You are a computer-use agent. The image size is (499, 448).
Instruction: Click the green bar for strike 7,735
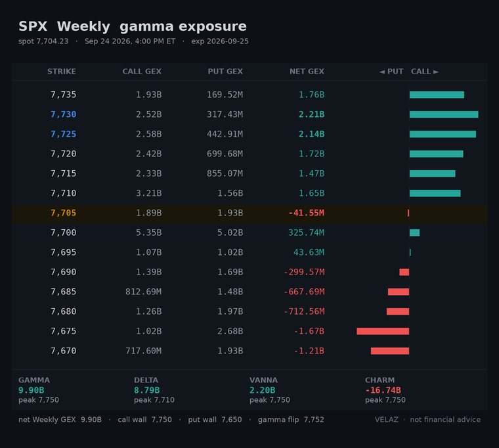437,95
